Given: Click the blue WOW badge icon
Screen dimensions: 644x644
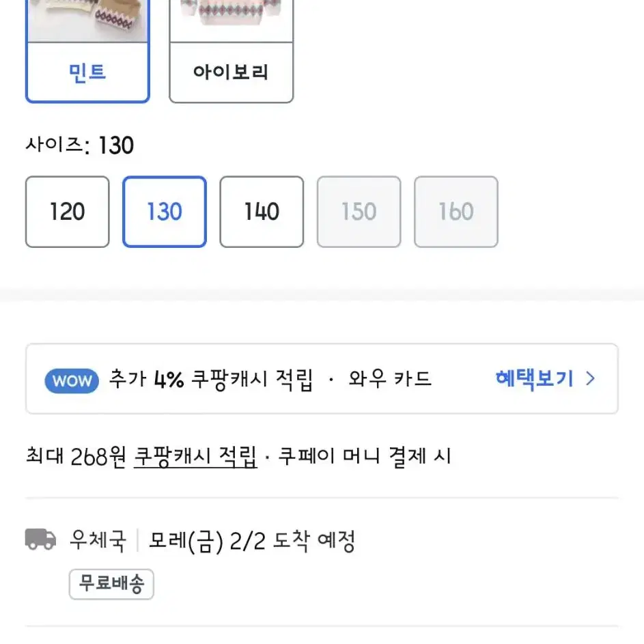Looking at the screenshot, I should [x=72, y=381].
